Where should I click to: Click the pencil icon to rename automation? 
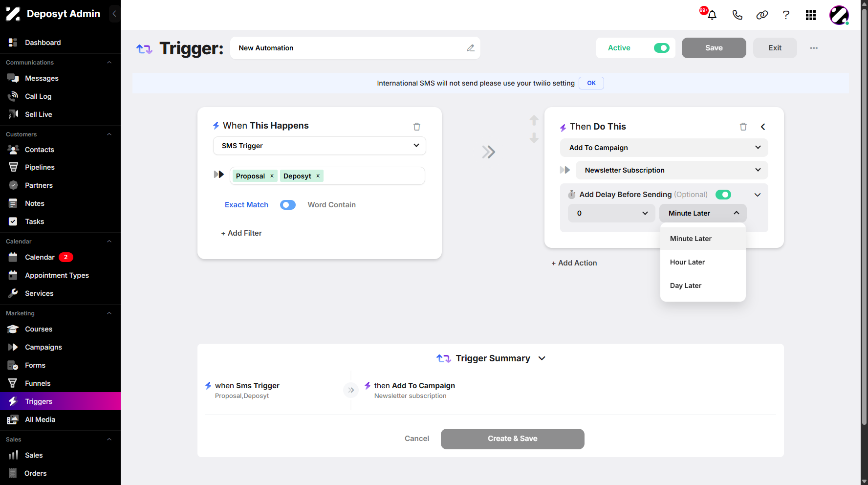pos(470,48)
